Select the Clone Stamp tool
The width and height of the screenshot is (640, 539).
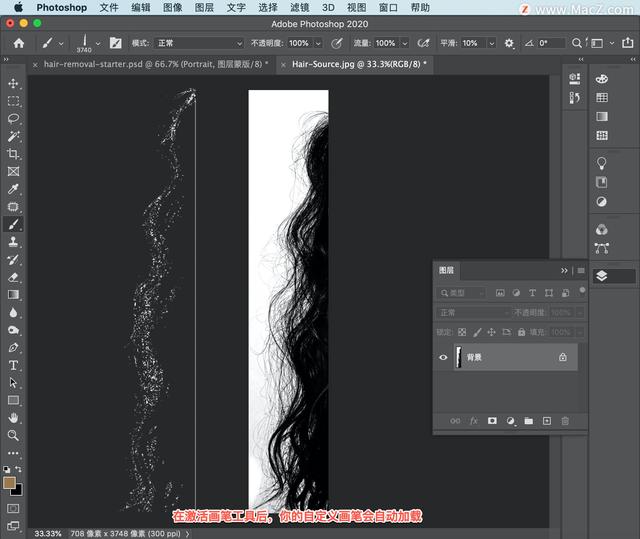click(13, 242)
